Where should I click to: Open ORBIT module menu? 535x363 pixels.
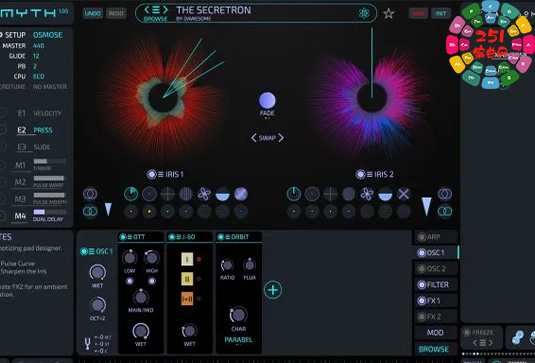[228, 237]
